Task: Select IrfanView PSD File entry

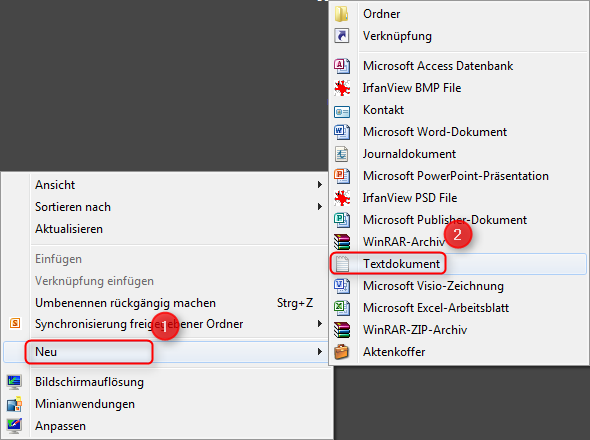Action: [x=459, y=198]
